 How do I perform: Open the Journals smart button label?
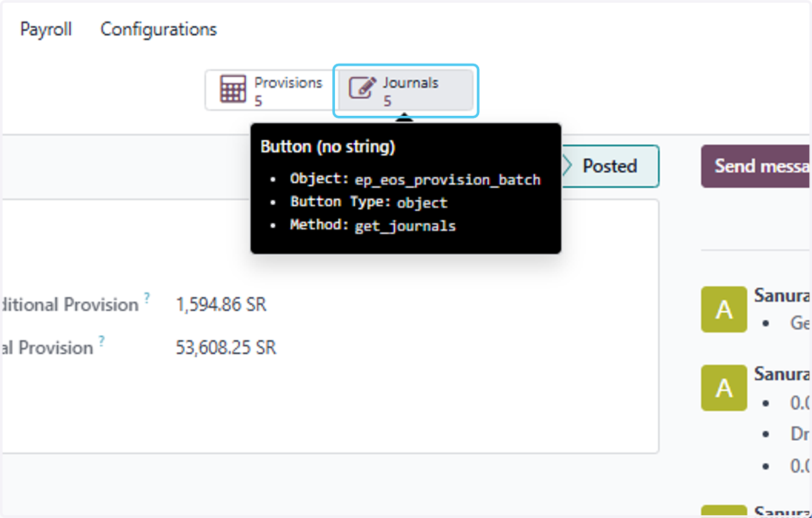411,83
